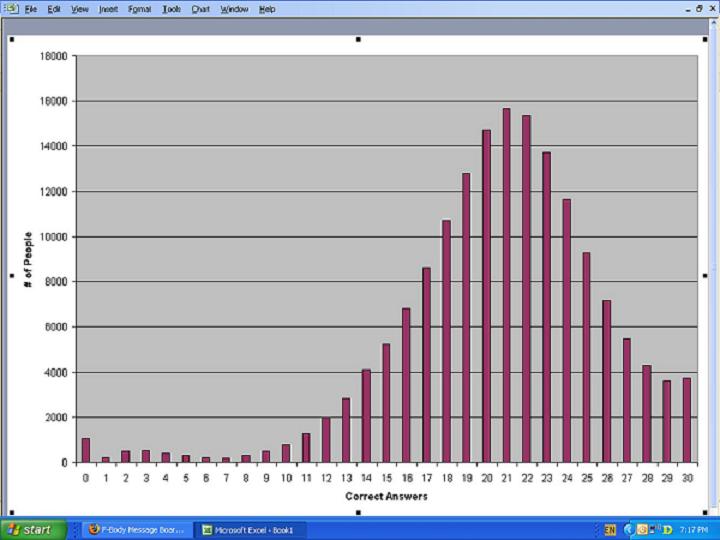Restore the workbook window size
This screenshot has width=720, height=540.
pyautogui.click(x=698, y=9)
